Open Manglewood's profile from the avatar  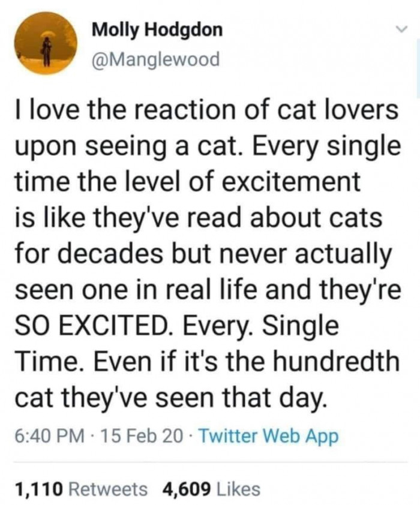click(x=44, y=44)
